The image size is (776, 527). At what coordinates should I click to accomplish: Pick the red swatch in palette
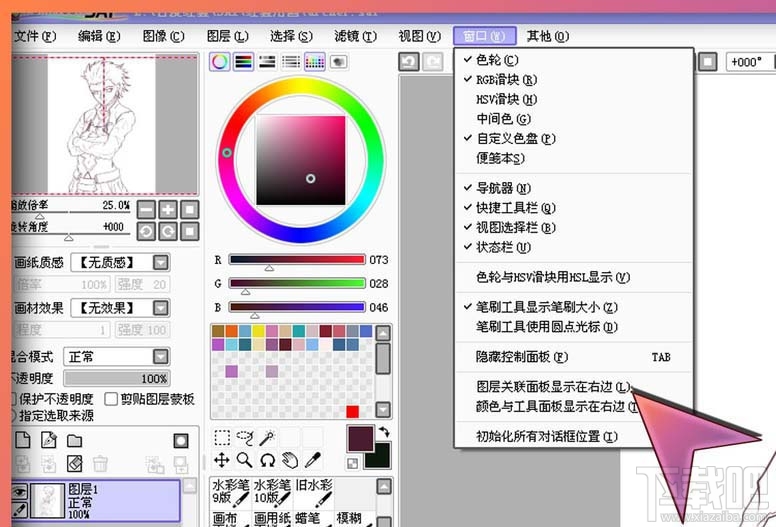click(x=352, y=411)
